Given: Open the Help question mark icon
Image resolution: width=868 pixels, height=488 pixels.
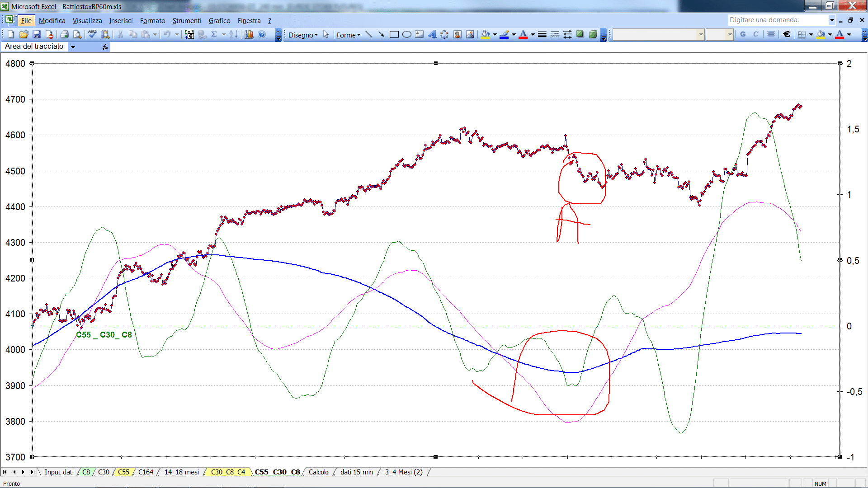Looking at the screenshot, I should (262, 34).
